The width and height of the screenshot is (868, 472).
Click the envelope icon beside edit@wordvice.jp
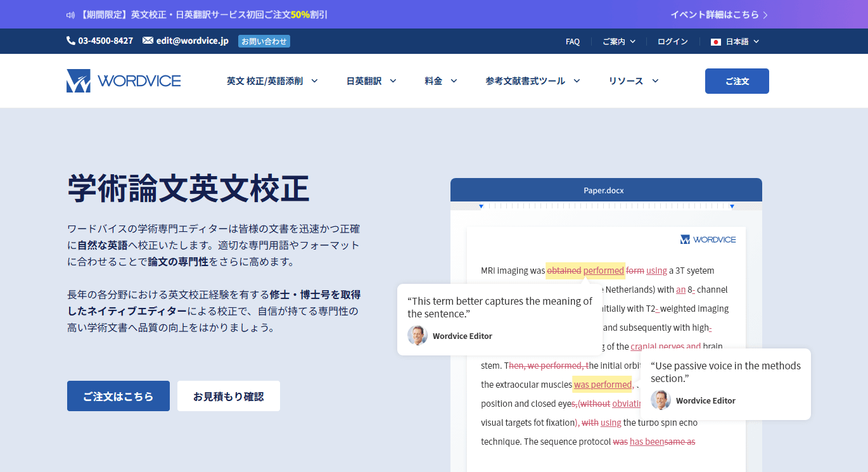click(x=148, y=41)
